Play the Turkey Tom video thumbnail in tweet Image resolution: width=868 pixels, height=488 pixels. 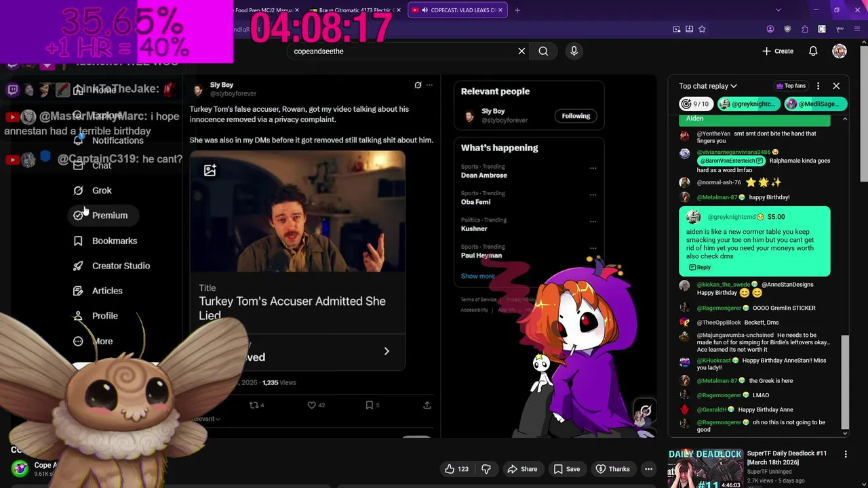pos(298,211)
